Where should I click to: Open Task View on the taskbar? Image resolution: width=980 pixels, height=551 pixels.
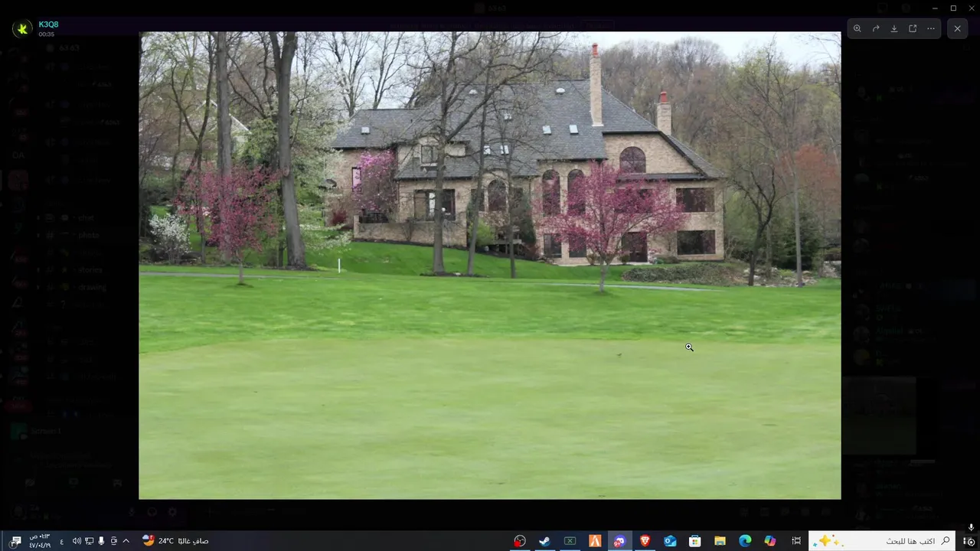coord(796,541)
